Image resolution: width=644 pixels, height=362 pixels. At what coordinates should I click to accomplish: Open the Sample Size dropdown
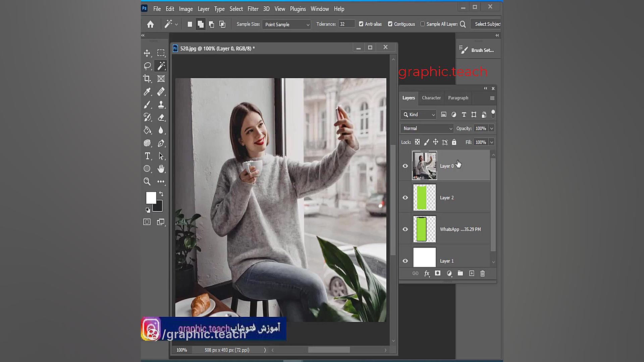point(286,24)
